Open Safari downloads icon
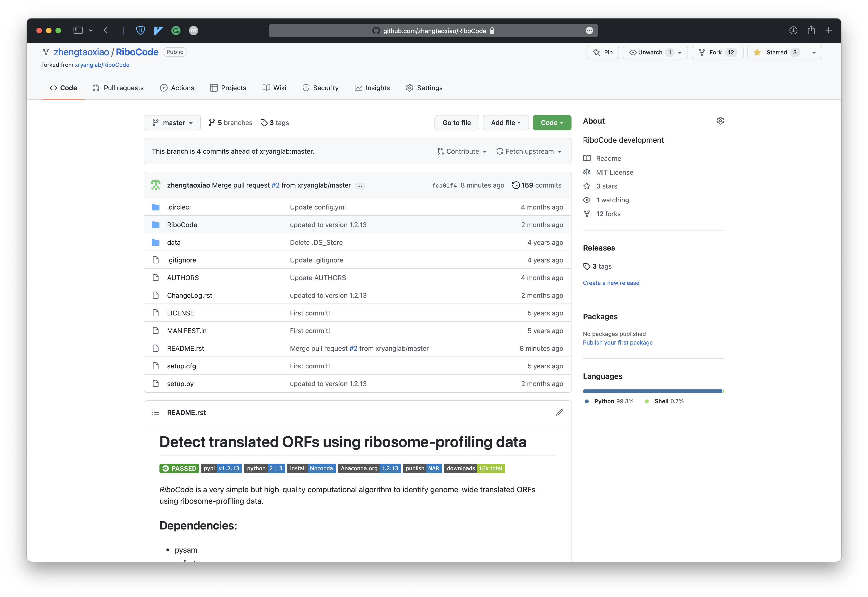 pos(793,30)
